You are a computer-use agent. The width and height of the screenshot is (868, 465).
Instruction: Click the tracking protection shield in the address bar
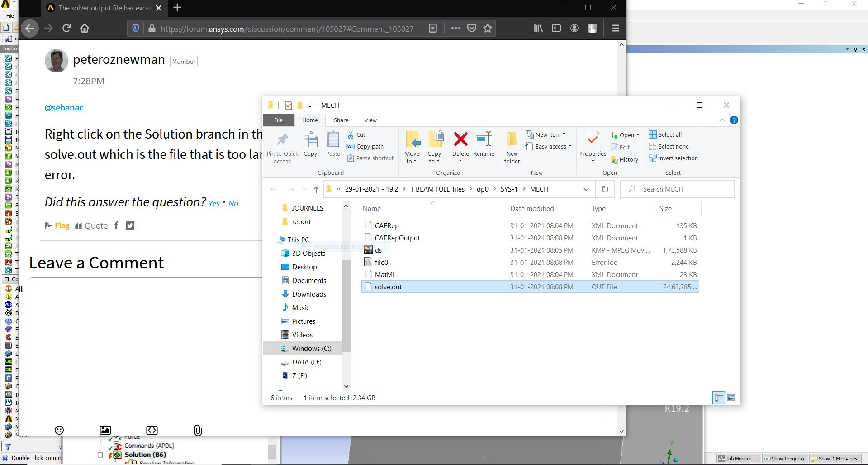(x=135, y=28)
